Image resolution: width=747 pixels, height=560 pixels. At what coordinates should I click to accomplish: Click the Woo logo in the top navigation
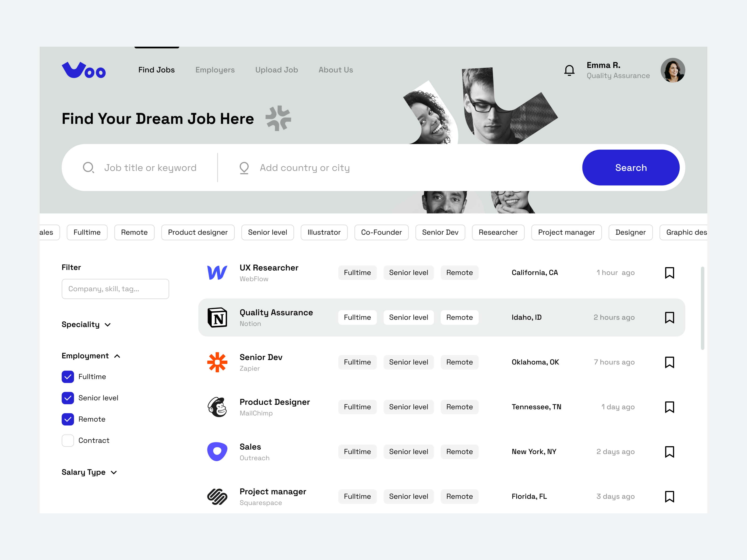(x=83, y=70)
